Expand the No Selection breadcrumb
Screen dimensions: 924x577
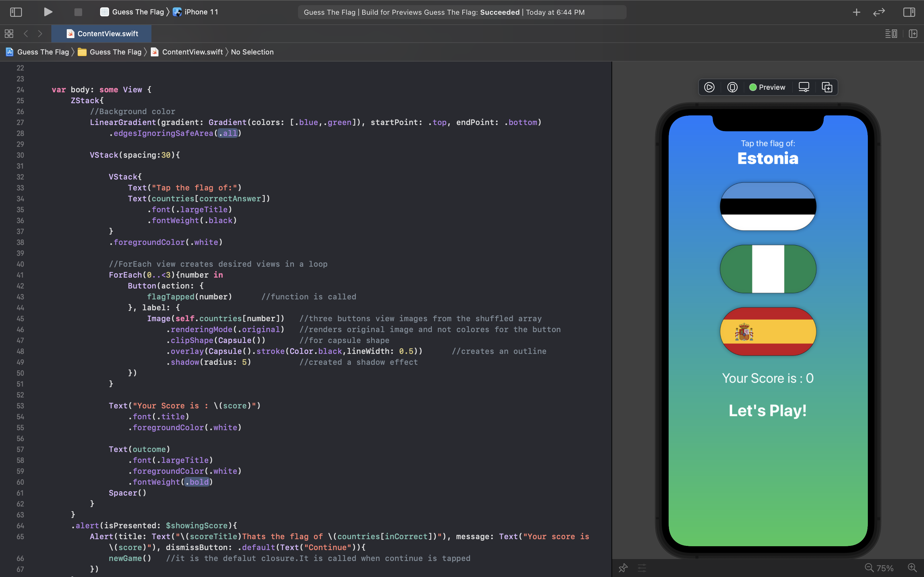tap(252, 52)
